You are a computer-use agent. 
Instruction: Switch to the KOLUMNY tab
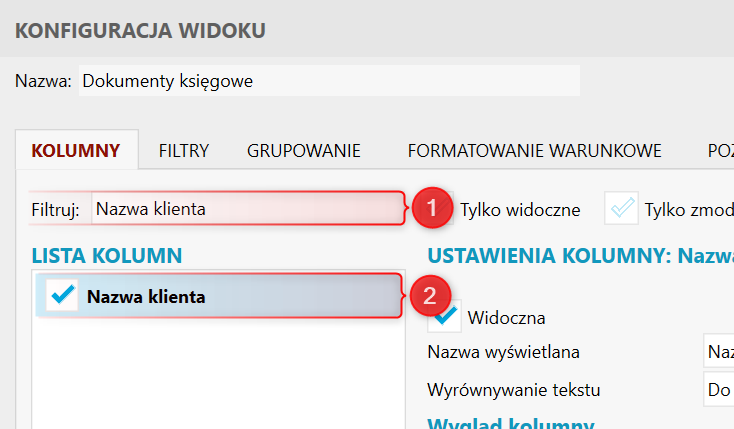tap(76, 152)
